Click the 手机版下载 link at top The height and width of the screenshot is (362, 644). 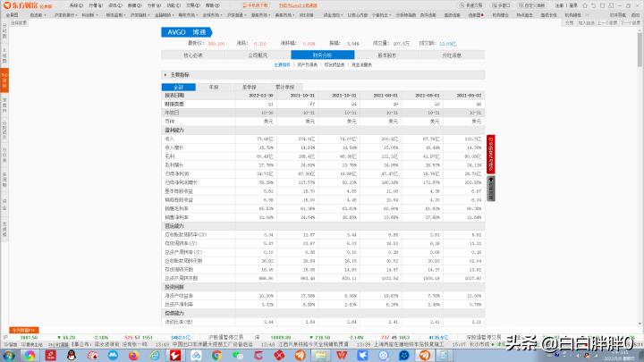click(256, 5)
